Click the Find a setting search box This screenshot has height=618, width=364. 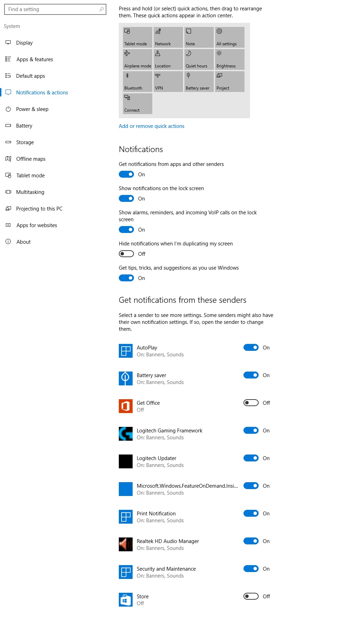[x=55, y=9]
